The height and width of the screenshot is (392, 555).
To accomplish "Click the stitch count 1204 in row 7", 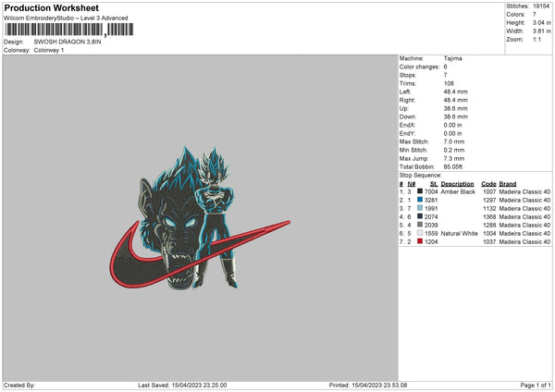I will pyautogui.click(x=431, y=241).
